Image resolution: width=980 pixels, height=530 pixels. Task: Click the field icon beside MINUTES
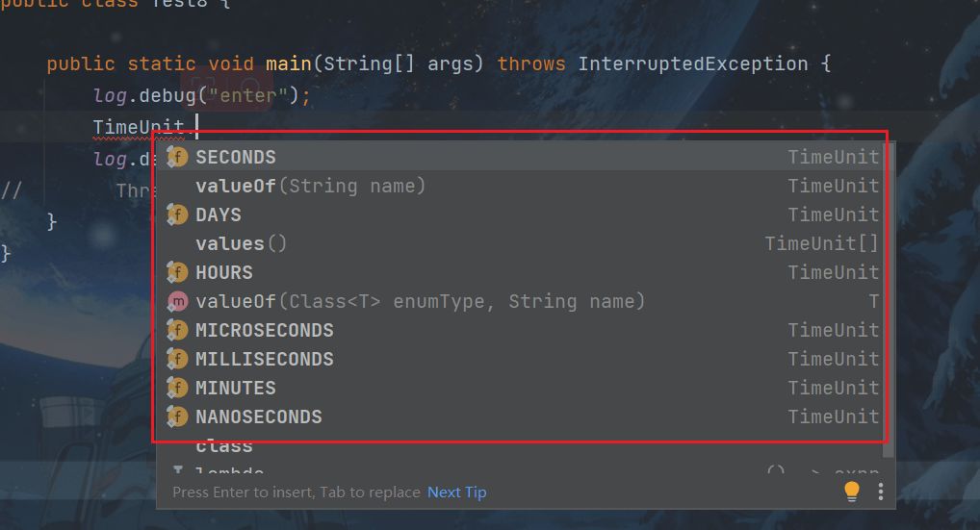coord(177,388)
